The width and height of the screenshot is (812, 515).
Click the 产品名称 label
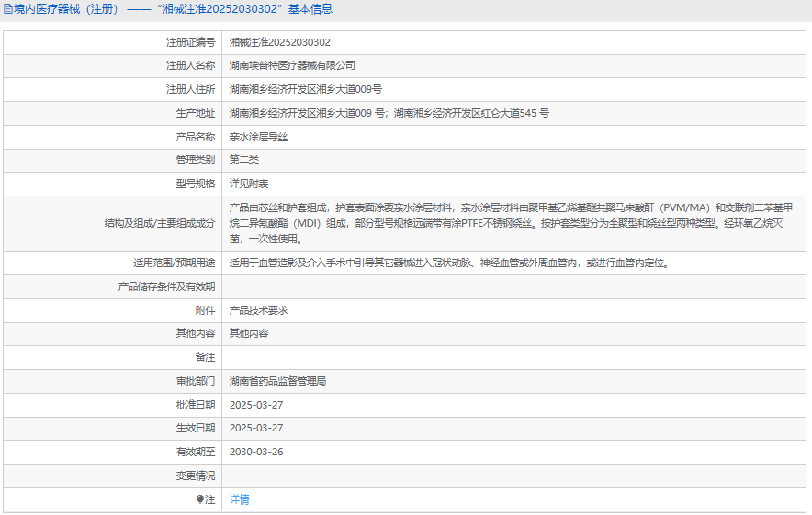[196, 137]
